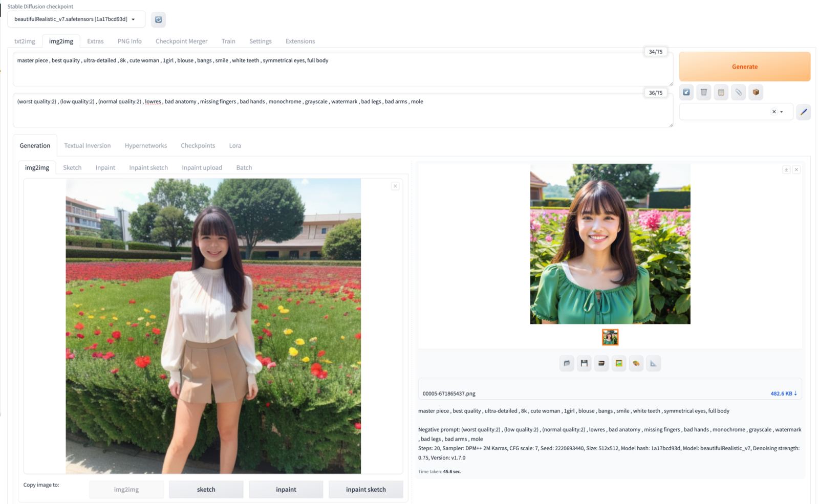Refresh the checkpoint list
Screen dimensions: 819x504
click(x=158, y=19)
